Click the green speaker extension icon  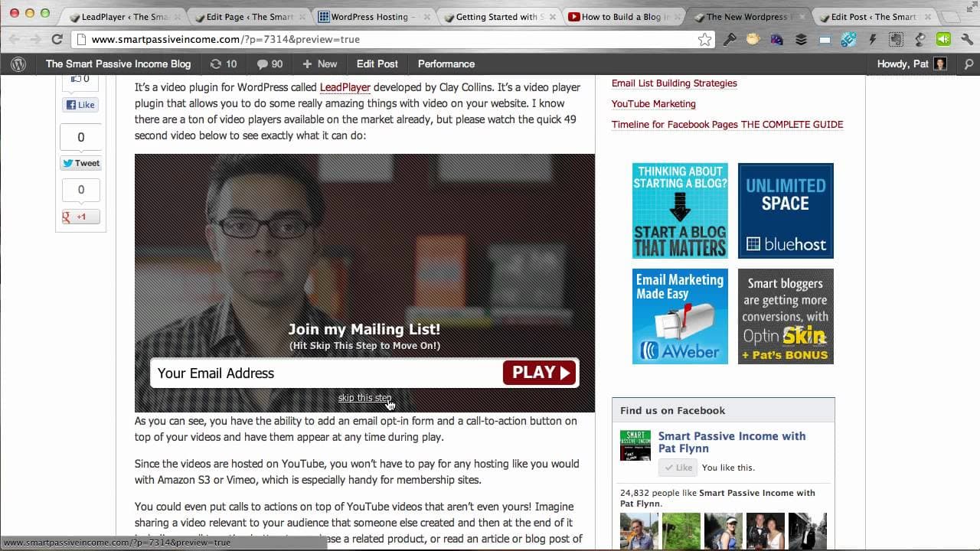[943, 40]
